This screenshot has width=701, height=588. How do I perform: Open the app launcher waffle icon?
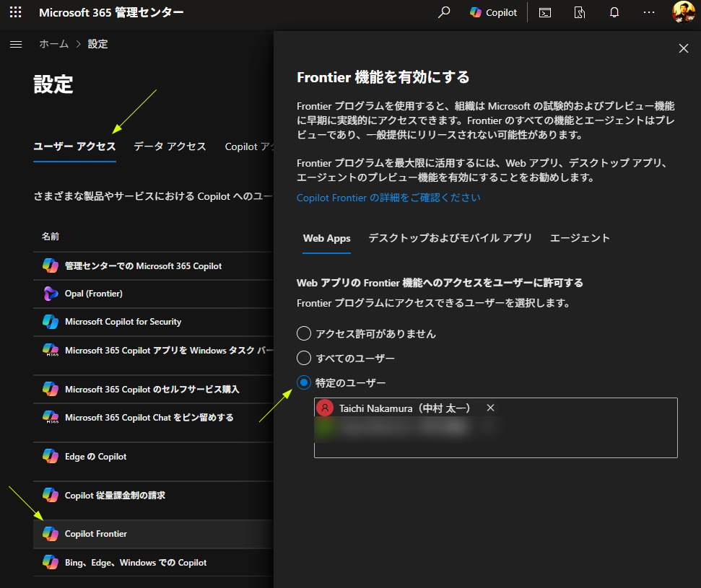coord(15,12)
